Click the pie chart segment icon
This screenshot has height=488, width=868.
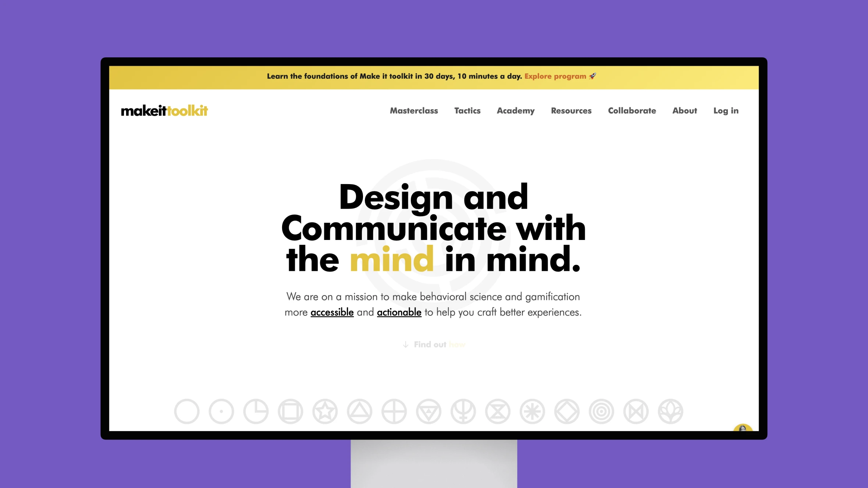(x=255, y=411)
